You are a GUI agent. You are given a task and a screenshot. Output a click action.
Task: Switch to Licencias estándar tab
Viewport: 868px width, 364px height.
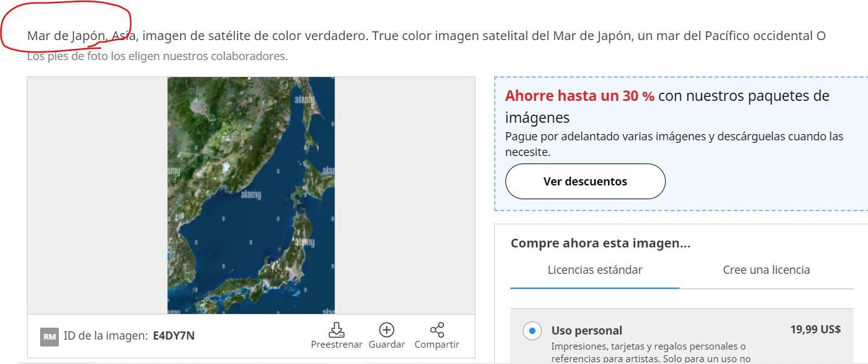pyautogui.click(x=595, y=270)
